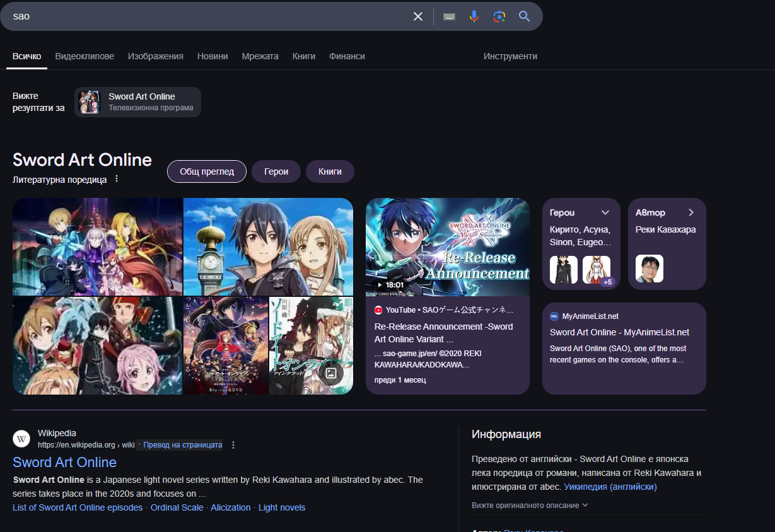This screenshot has height=532, width=775.
Task: Submit search with the magnifying glass icon
Action: (525, 16)
